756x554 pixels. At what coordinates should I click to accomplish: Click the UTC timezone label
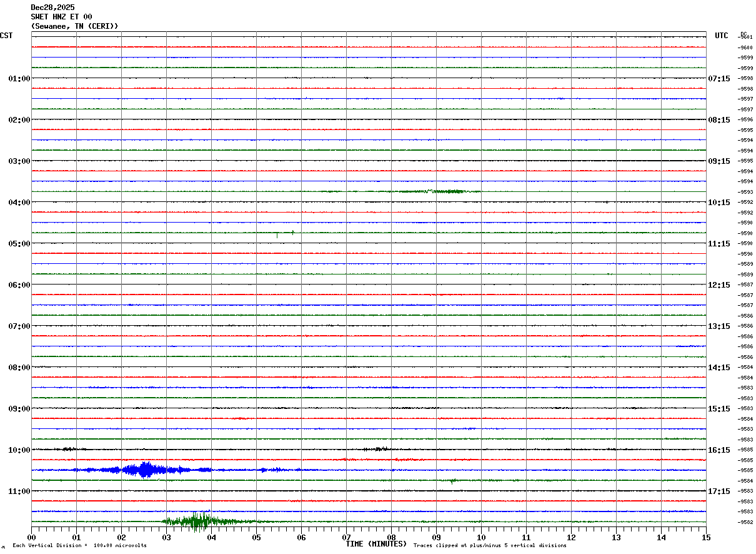tap(722, 36)
